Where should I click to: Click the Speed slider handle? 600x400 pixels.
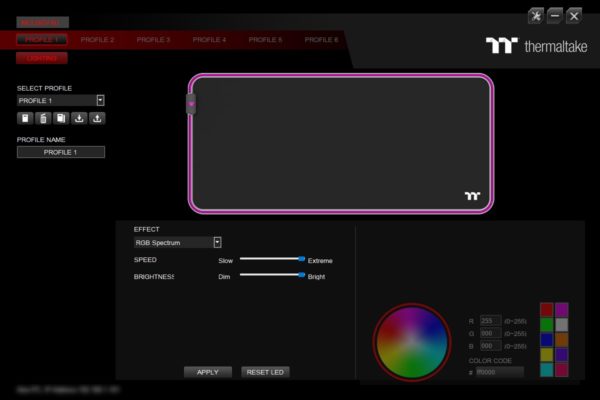pos(302,259)
